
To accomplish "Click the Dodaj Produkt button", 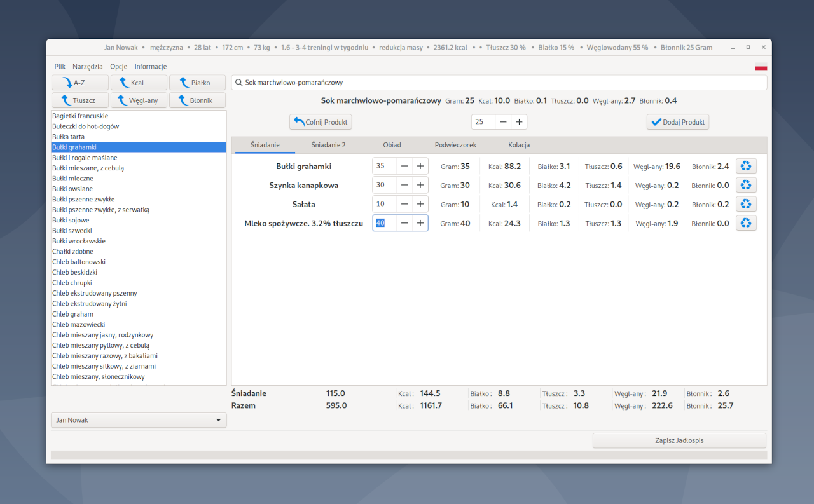I will [677, 122].
